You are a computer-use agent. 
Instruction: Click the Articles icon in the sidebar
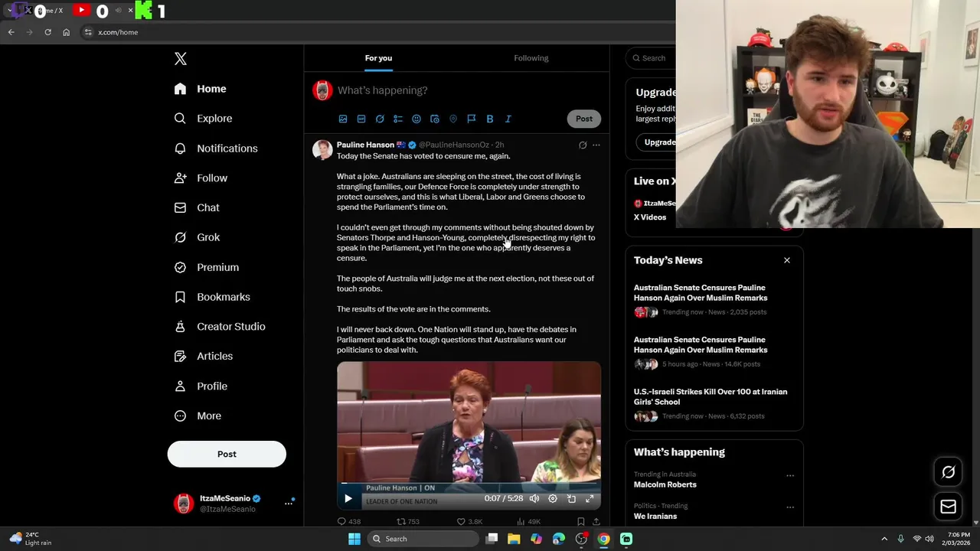(180, 356)
